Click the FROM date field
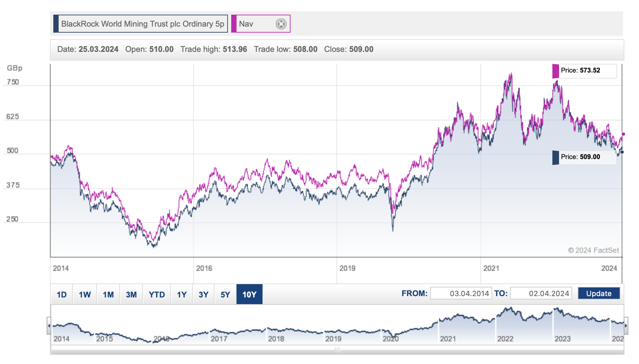The height and width of the screenshot is (364, 639). click(x=461, y=293)
